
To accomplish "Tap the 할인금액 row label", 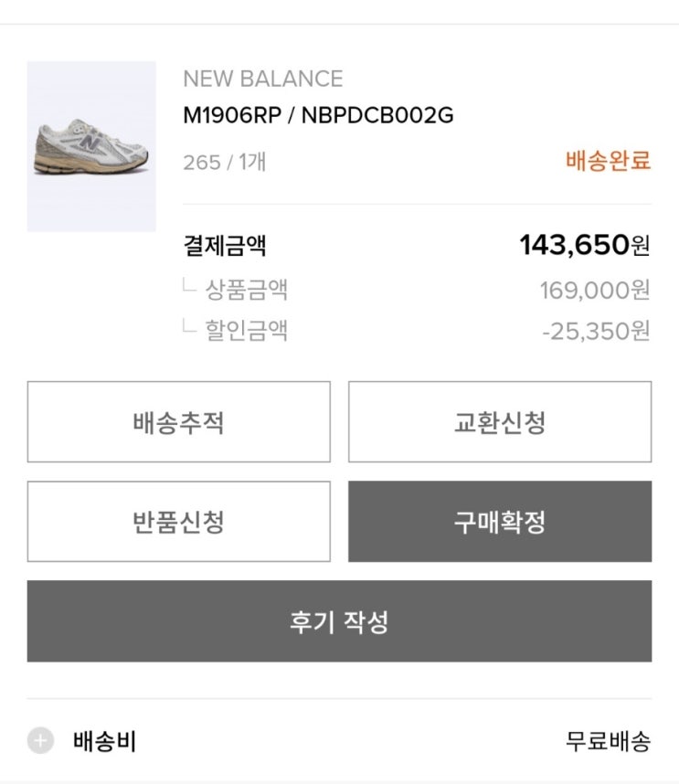I will pos(246,330).
